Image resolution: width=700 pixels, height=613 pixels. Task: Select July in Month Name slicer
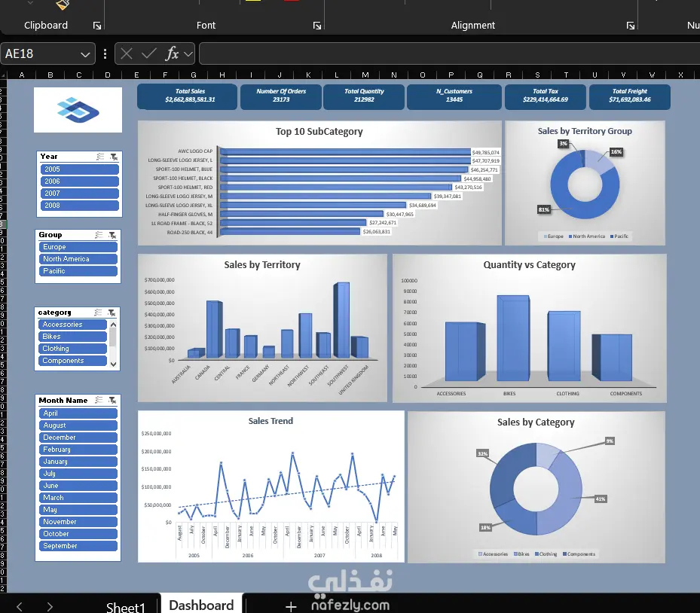click(x=78, y=474)
